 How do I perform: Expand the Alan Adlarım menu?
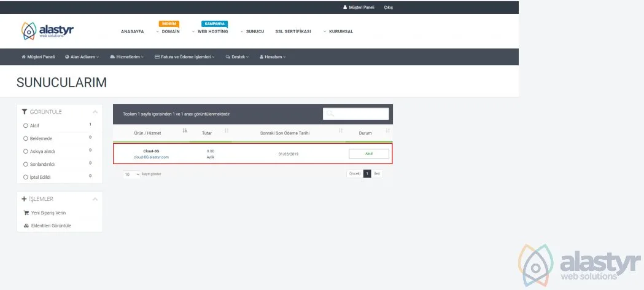[x=82, y=57]
